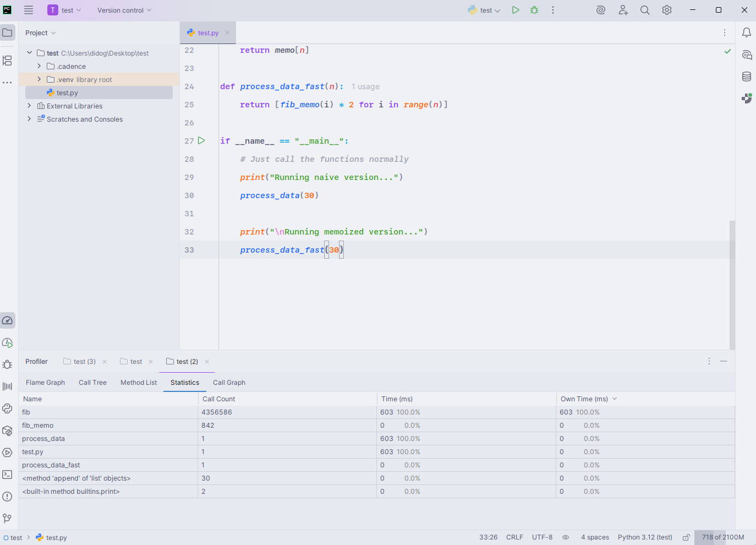Start debugging with the bug icon
This screenshot has width=756, height=545.
pyautogui.click(x=534, y=10)
